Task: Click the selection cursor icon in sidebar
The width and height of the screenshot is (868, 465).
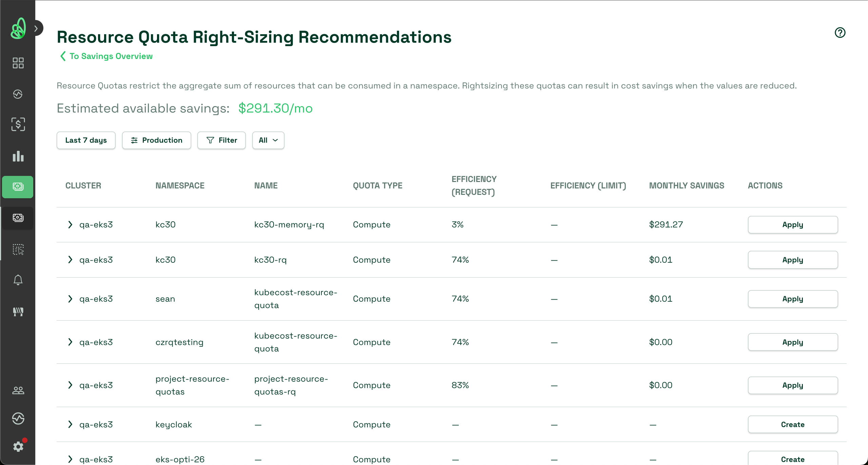Action: click(18, 249)
